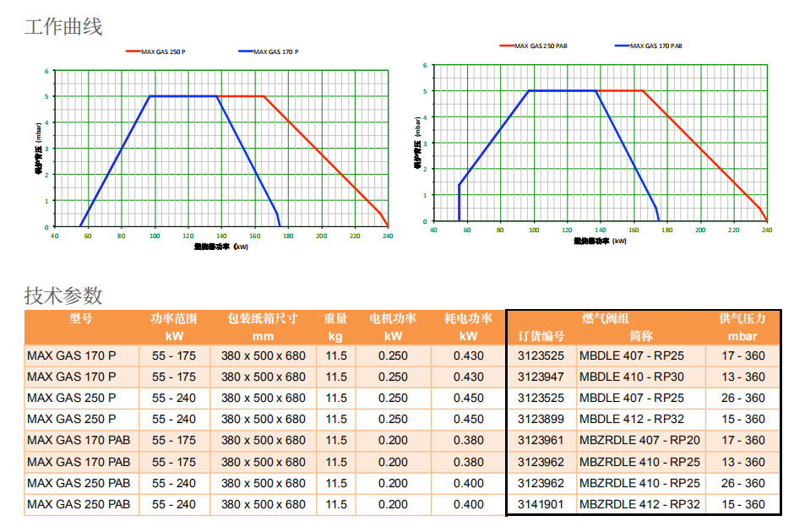Click 0.400 in the 3141901 row
794x532 pixels.
tap(469, 505)
